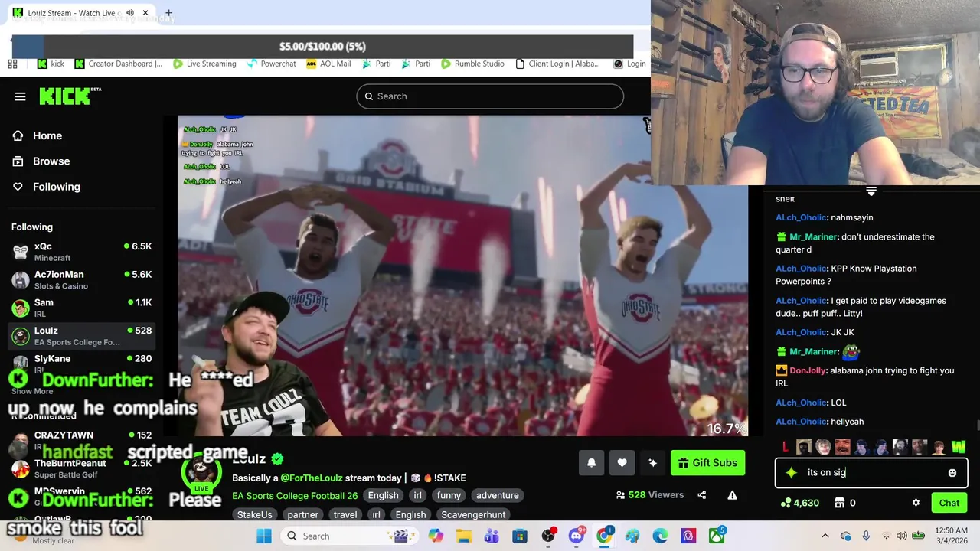
Task: Click the Gift Subs button
Action: [707, 462]
